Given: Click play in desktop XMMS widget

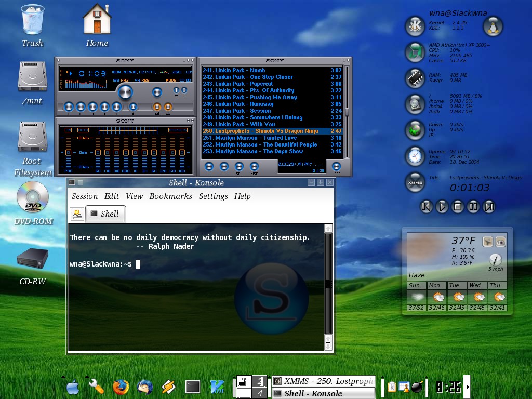Looking at the screenshot, I should coord(442,206).
